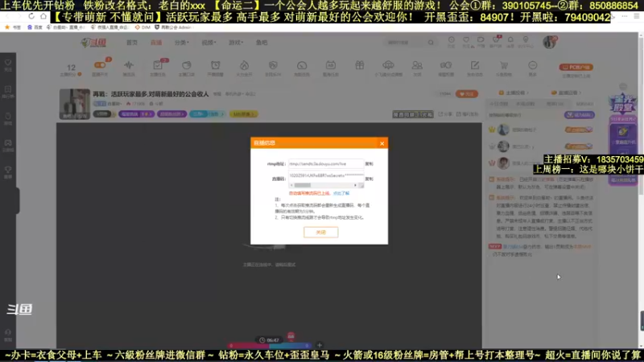Open the DIM bookmark

click(142, 27)
